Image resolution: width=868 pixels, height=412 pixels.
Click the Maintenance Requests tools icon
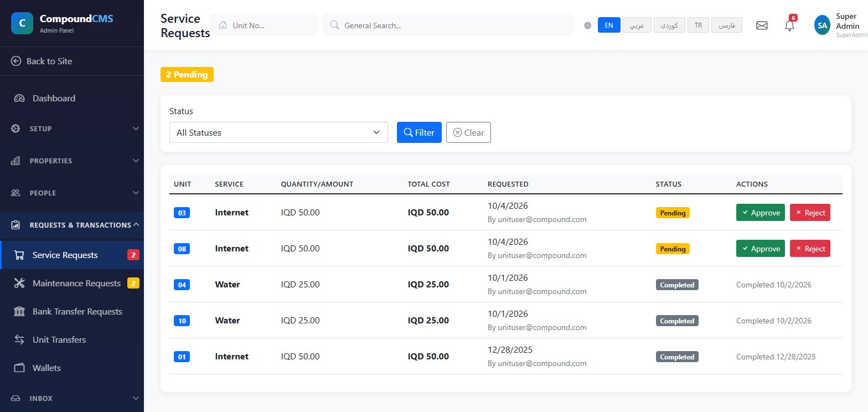(19, 284)
